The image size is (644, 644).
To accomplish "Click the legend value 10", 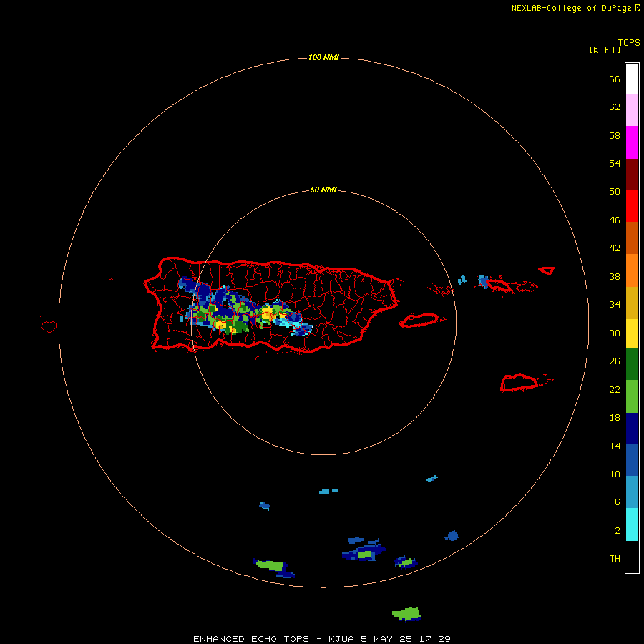I will (615, 474).
